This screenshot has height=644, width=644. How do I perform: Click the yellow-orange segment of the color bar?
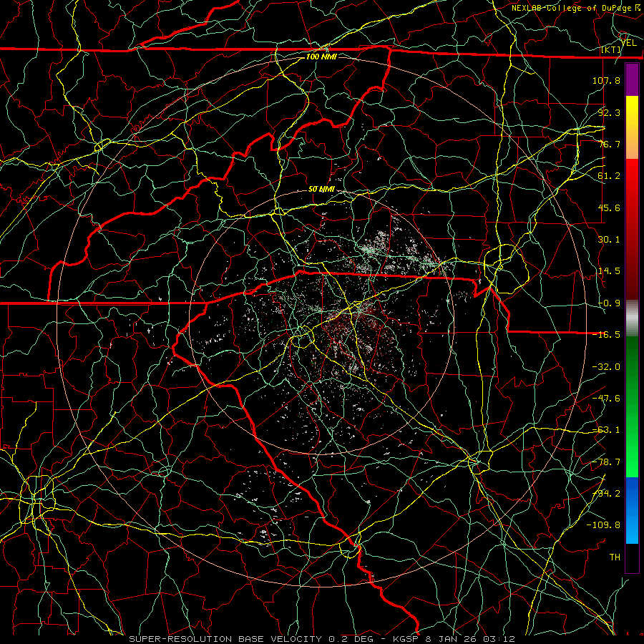pyautogui.click(x=632, y=127)
